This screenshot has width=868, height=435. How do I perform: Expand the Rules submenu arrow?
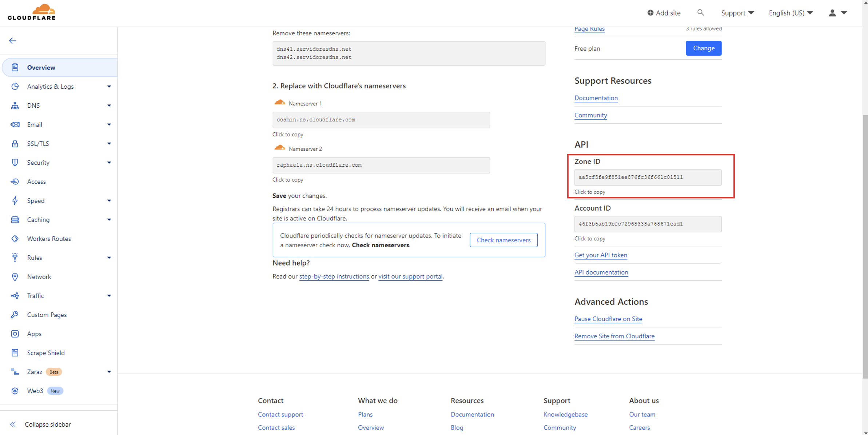click(x=109, y=258)
